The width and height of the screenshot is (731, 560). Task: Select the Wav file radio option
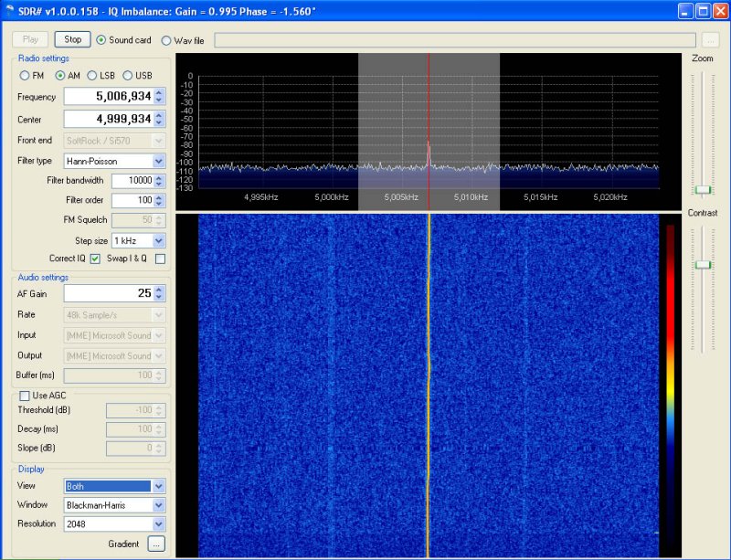pyautogui.click(x=166, y=40)
